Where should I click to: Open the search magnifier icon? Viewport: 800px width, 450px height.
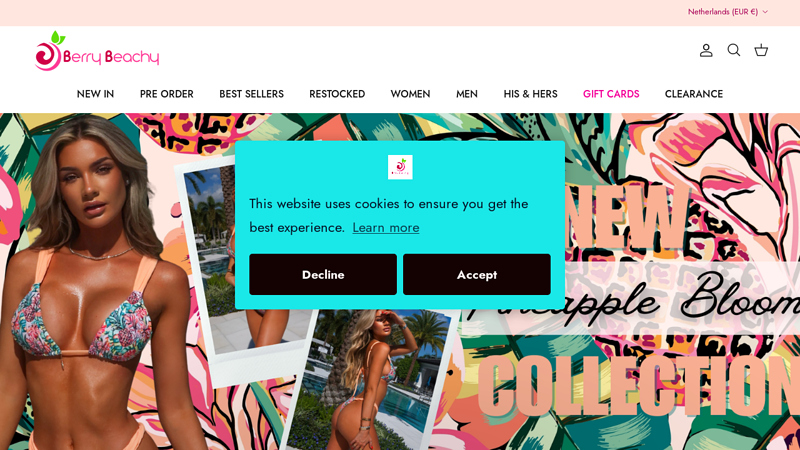coord(734,50)
